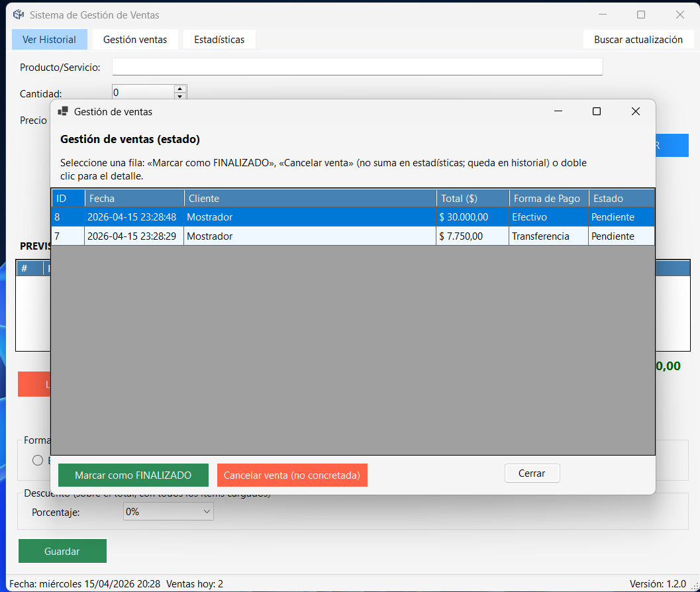The image size is (700, 592).
Task: Minimize the Gestión de ventas dialog
Action: [x=558, y=111]
